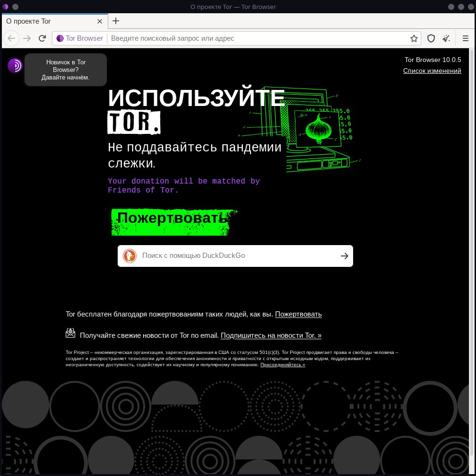Open 'Подпишитесь на новости Tor' link

click(271, 335)
